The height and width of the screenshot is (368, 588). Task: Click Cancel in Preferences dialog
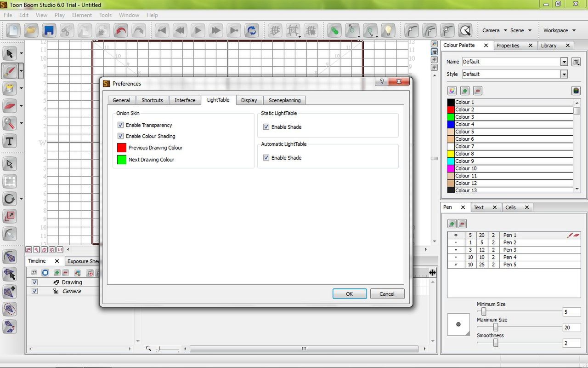point(387,294)
